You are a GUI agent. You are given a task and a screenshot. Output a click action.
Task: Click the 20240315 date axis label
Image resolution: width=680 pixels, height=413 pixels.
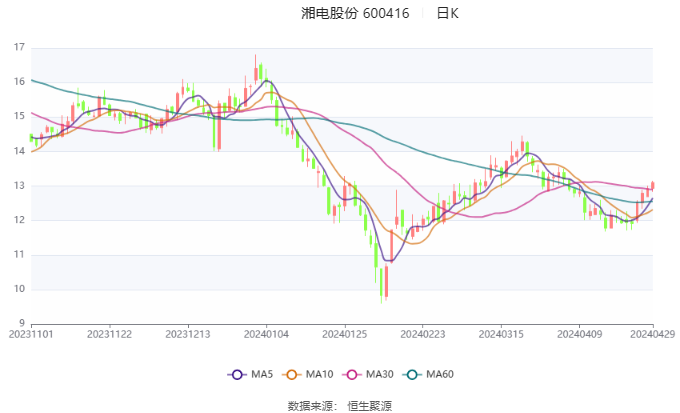(x=501, y=334)
